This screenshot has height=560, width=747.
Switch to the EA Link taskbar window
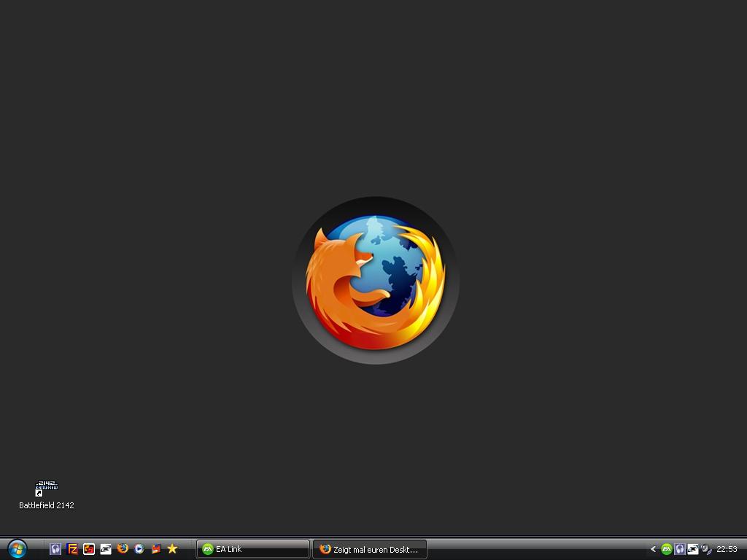[x=253, y=549]
